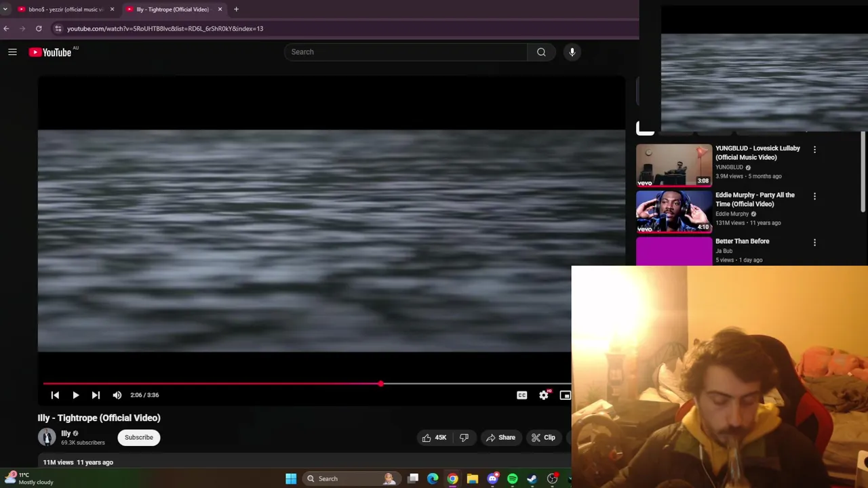Toggle closed captions on the player
Screen dimensions: 868x488
[x=521, y=395]
